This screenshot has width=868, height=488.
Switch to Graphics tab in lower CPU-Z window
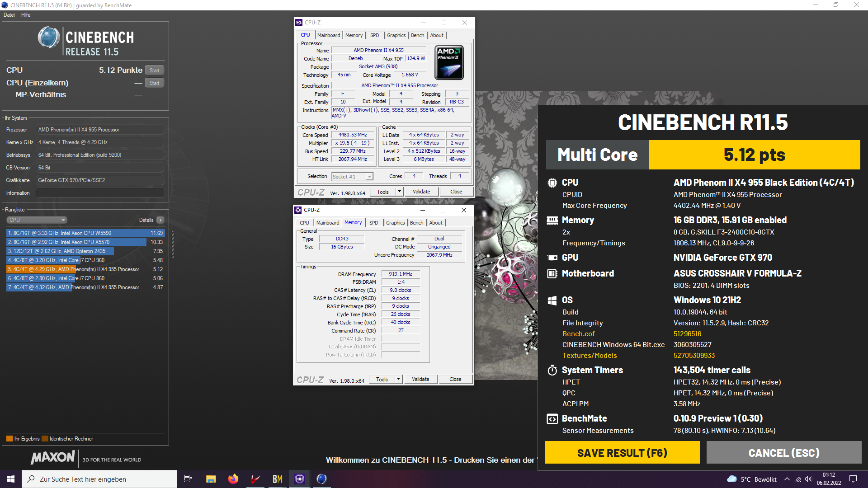click(x=396, y=223)
